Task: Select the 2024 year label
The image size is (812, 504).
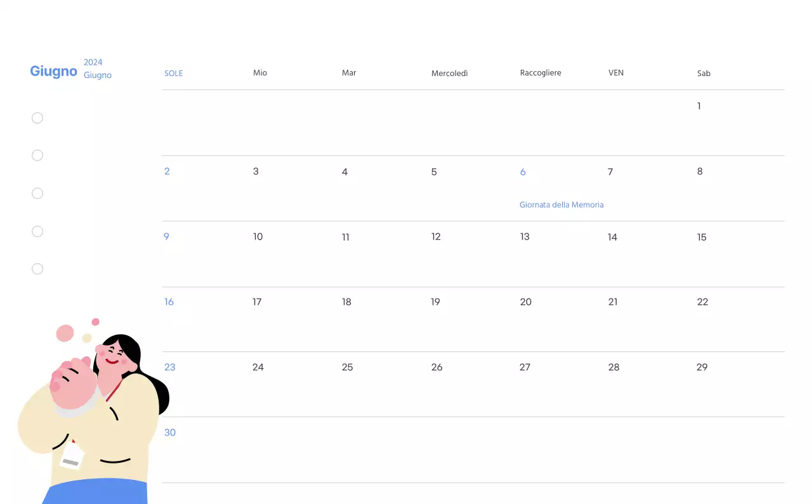Action: coord(93,62)
